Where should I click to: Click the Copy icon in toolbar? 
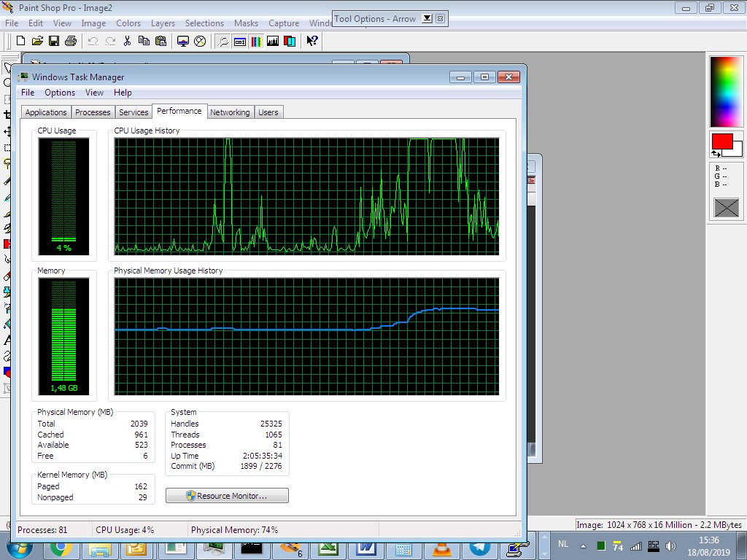point(144,41)
